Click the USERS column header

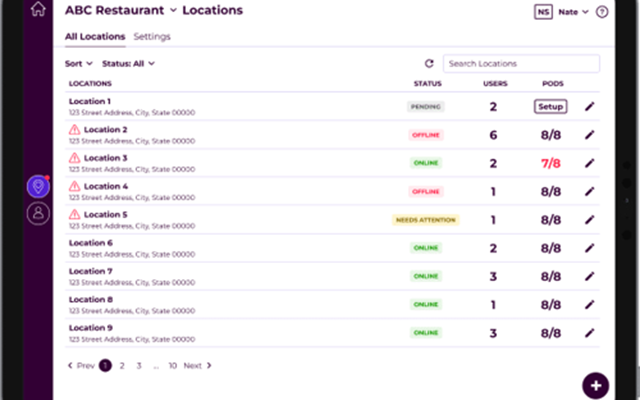[495, 84]
